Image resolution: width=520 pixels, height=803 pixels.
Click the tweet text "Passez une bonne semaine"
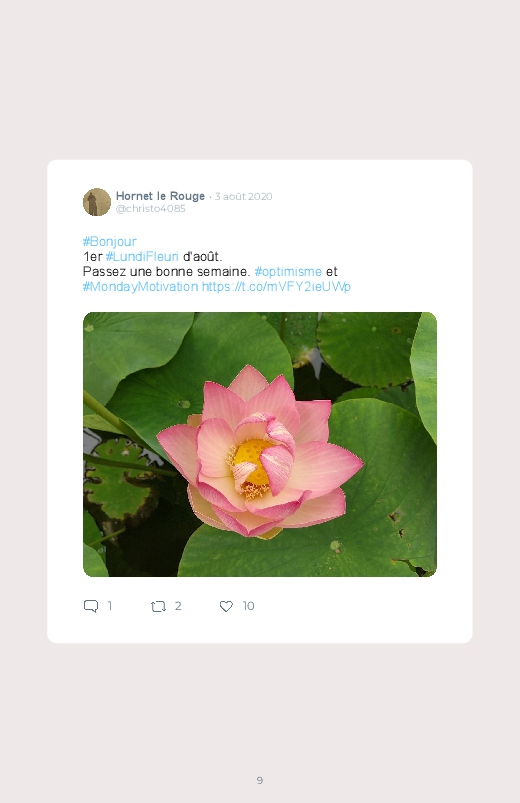(165, 271)
